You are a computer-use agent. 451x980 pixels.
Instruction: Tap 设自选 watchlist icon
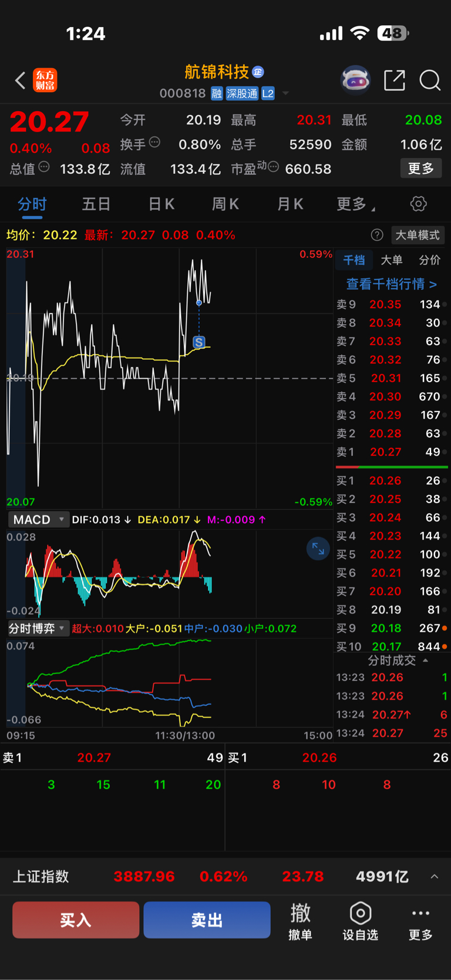coord(360,922)
